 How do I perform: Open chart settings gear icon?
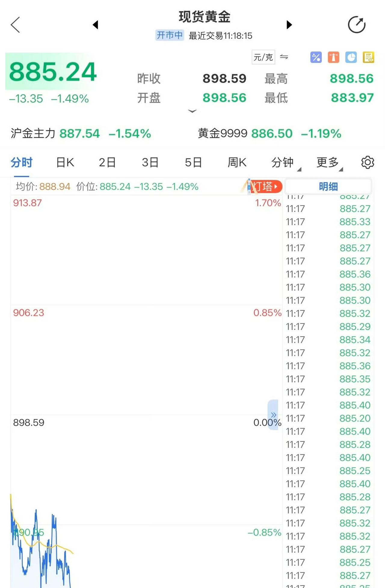click(x=368, y=162)
